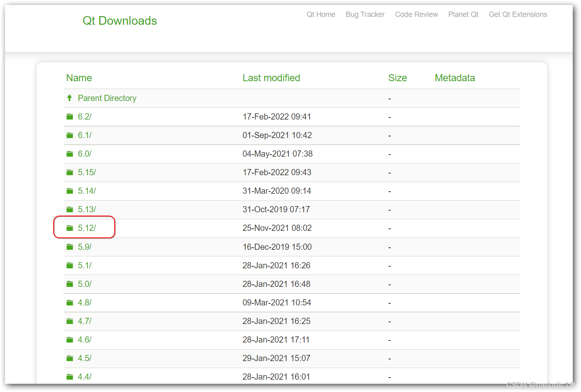Image resolution: width=581 pixels, height=392 pixels.
Task: Click date 29-Jan-2021 15:07
Action: tap(276, 358)
